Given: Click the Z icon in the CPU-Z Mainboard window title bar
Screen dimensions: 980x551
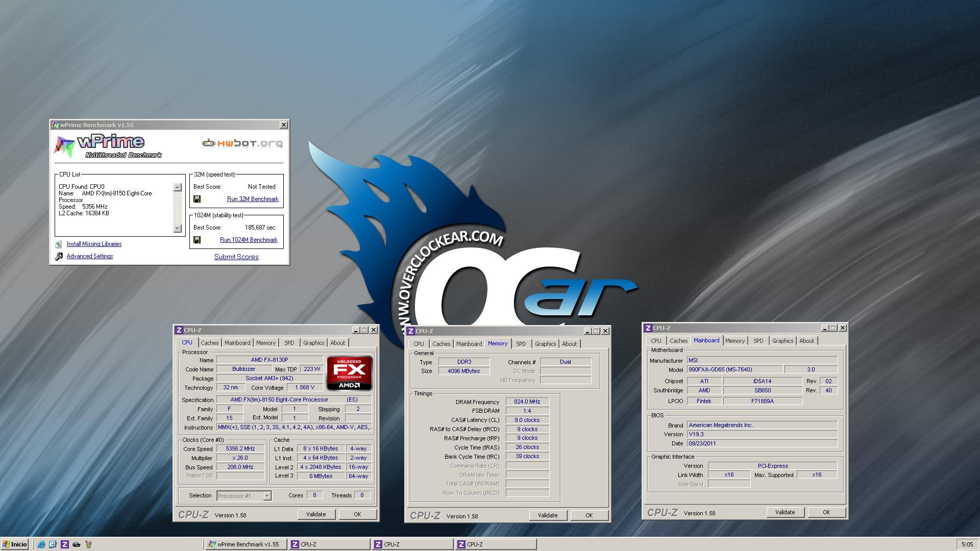Looking at the screenshot, I should pos(648,328).
